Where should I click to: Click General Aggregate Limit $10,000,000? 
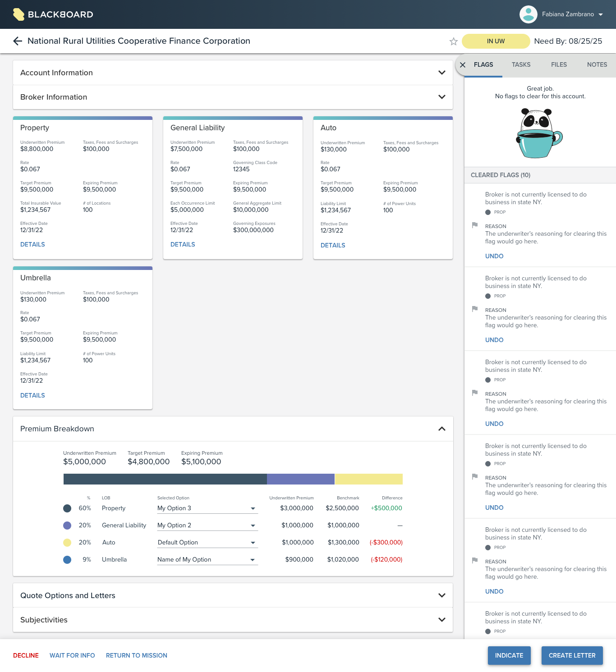point(251,210)
